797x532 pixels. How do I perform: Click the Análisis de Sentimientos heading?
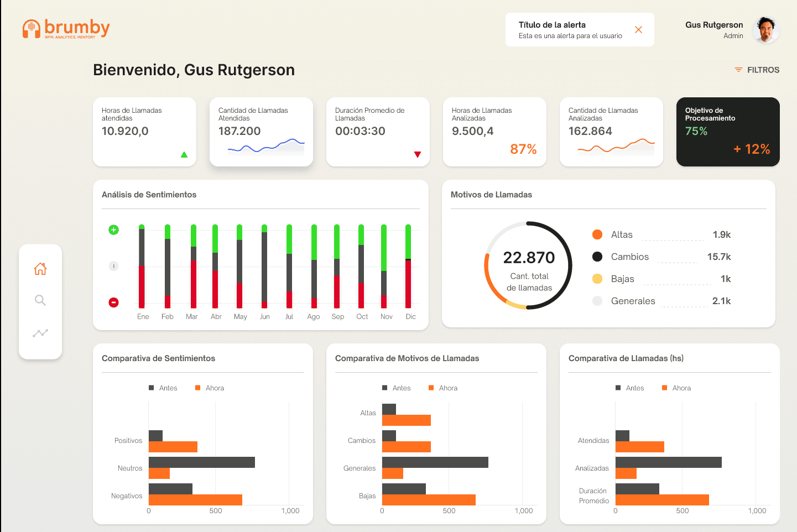click(149, 195)
